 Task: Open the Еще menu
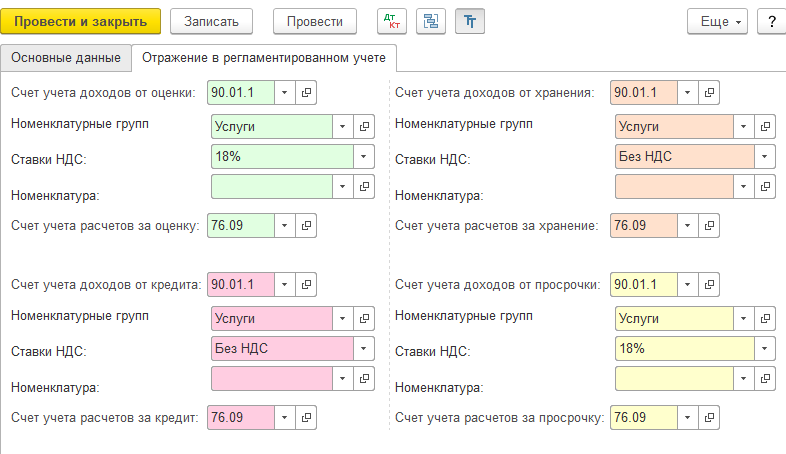coord(717,22)
